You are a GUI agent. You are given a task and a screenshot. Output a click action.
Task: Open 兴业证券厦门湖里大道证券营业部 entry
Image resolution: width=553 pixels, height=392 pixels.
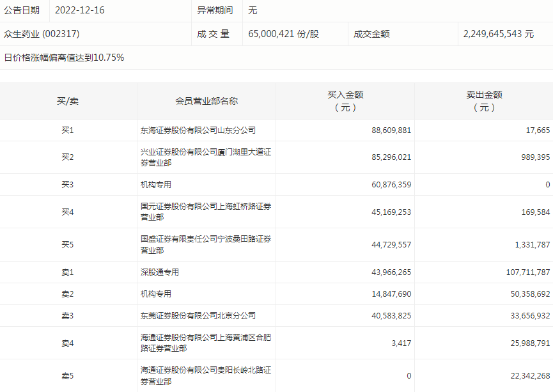coord(206,157)
